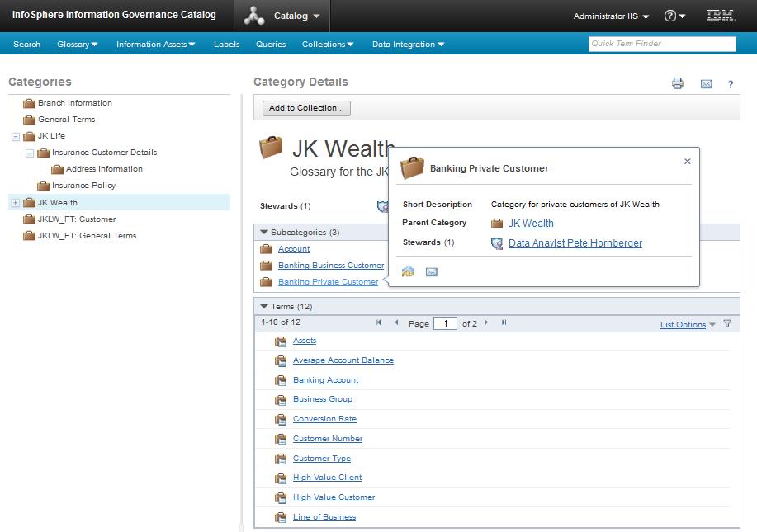
Task: Click the Add to Collection button
Action: pyautogui.click(x=306, y=108)
